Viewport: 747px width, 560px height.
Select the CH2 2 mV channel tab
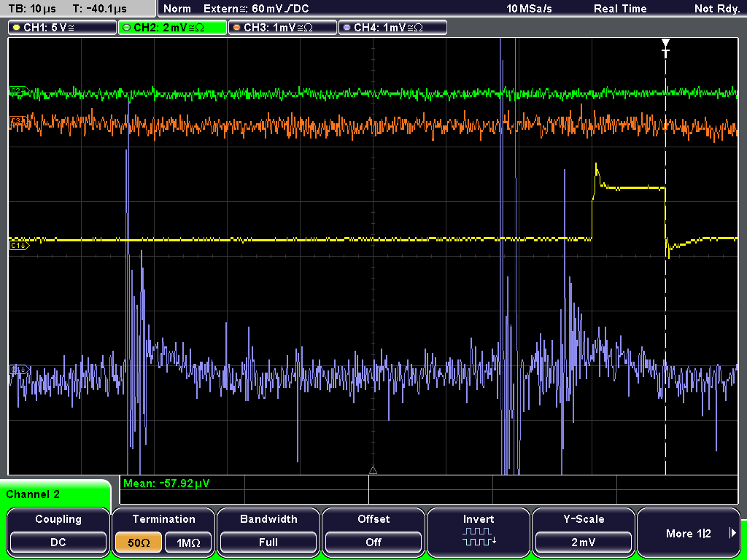click(172, 28)
